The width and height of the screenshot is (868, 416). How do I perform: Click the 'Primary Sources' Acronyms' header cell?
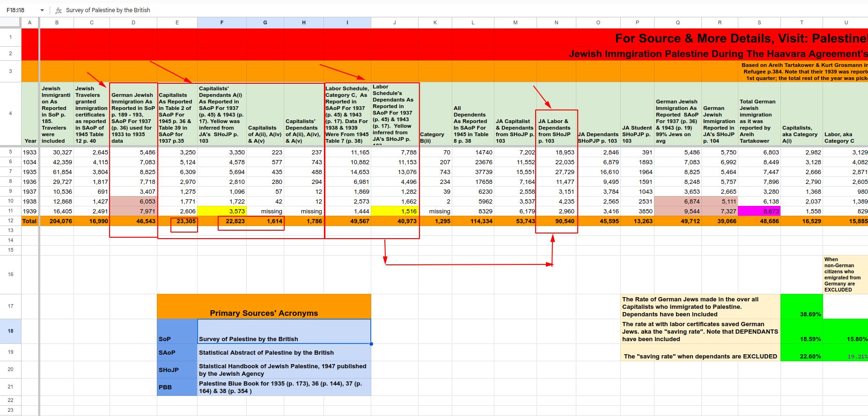264,307
